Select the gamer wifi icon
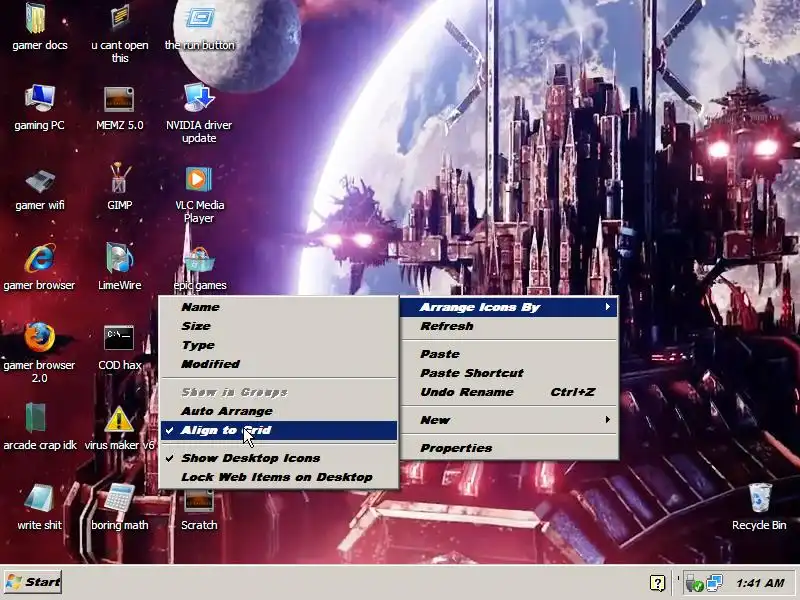Image resolution: width=800 pixels, height=600 pixels. pos(40,182)
